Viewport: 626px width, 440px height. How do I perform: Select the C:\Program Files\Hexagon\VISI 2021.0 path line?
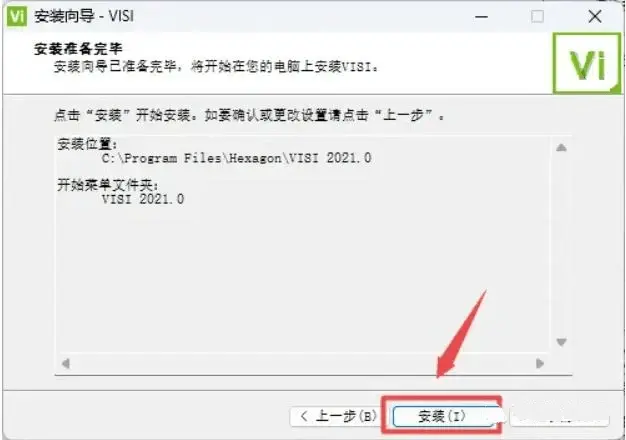click(236, 158)
